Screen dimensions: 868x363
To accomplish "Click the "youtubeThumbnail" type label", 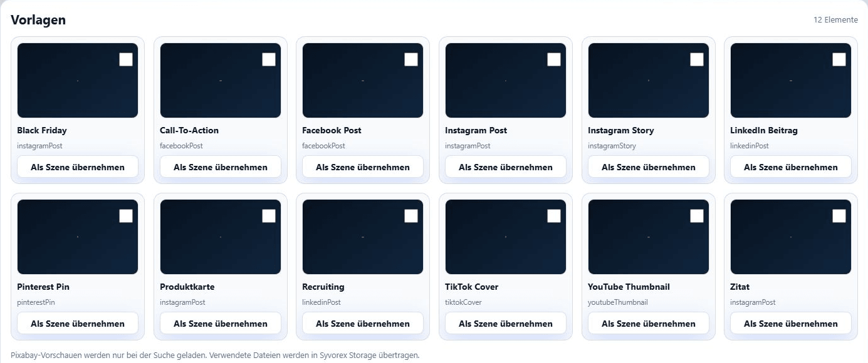I will tap(618, 302).
